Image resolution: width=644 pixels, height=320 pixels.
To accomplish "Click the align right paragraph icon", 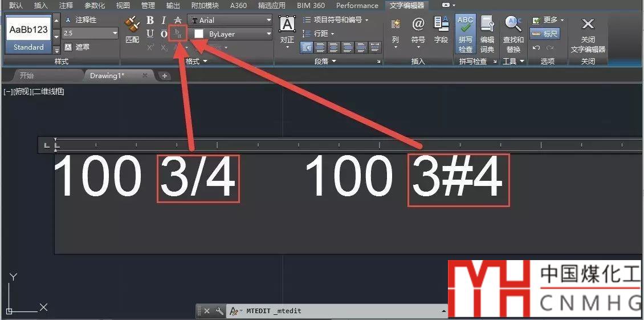I will [x=348, y=47].
